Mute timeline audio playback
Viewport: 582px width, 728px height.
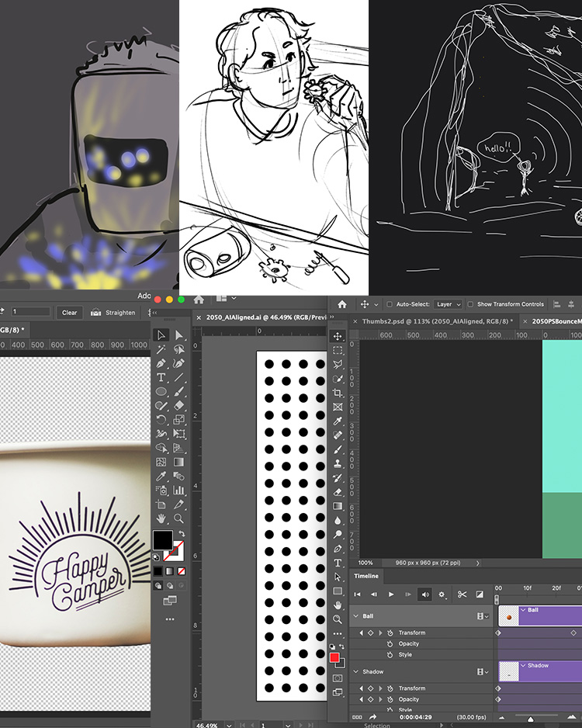pyautogui.click(x=424, y=595)
